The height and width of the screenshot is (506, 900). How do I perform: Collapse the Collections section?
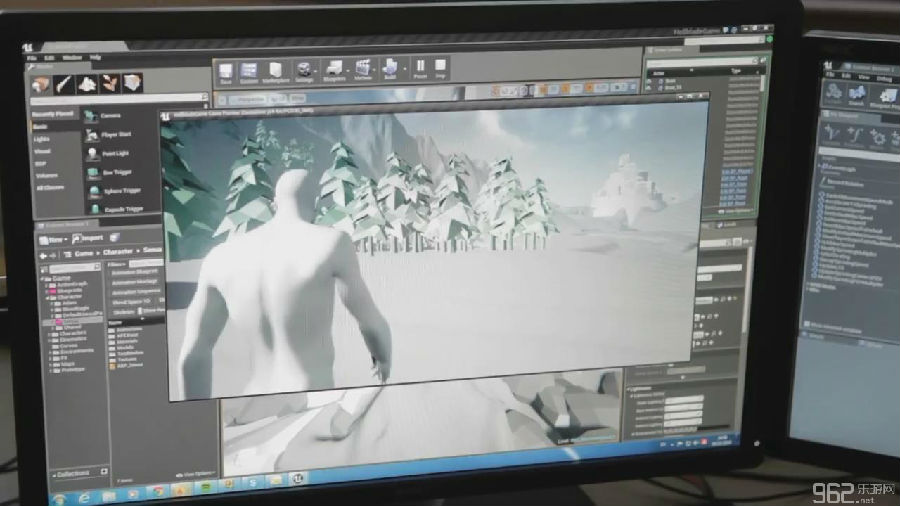coord(55,476)
